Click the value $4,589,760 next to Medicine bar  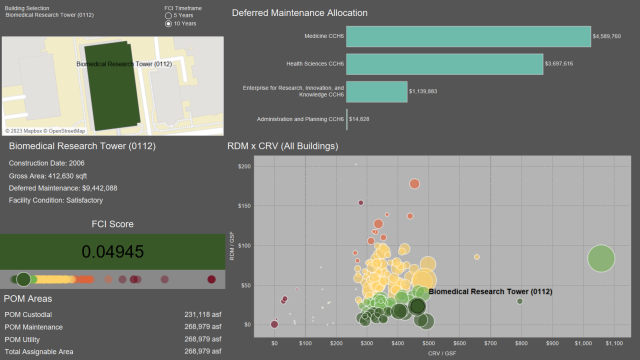pos(607,36)
